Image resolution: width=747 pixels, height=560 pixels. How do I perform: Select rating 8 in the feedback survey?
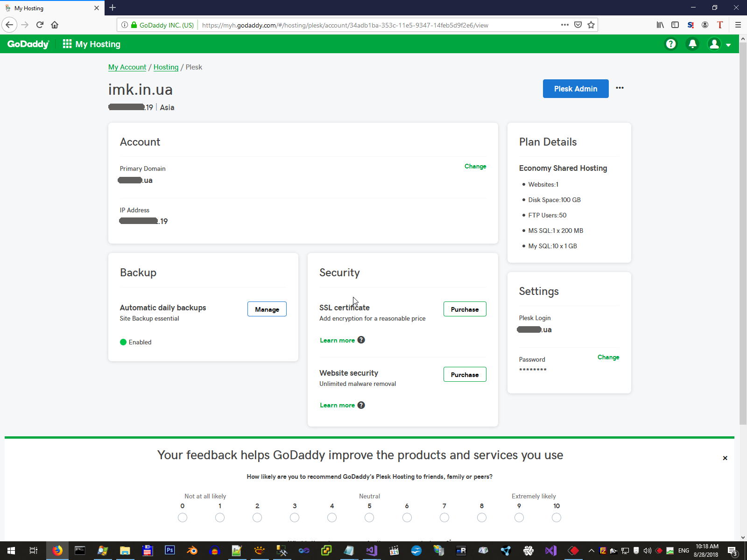pyautogui.click(x=482, y=518)
